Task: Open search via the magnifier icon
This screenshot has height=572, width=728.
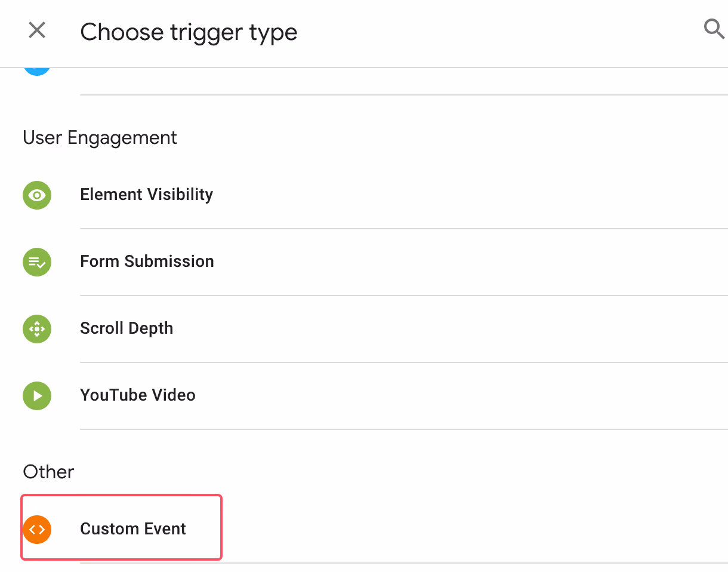Action: click(x=714, y=29)
